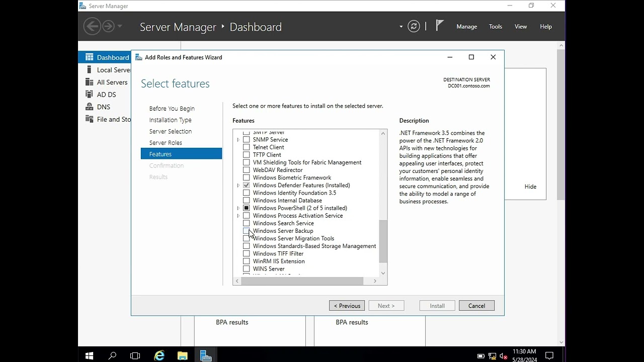Check Windows Identity Foundation 3.5 checkbox

(247, 193)
